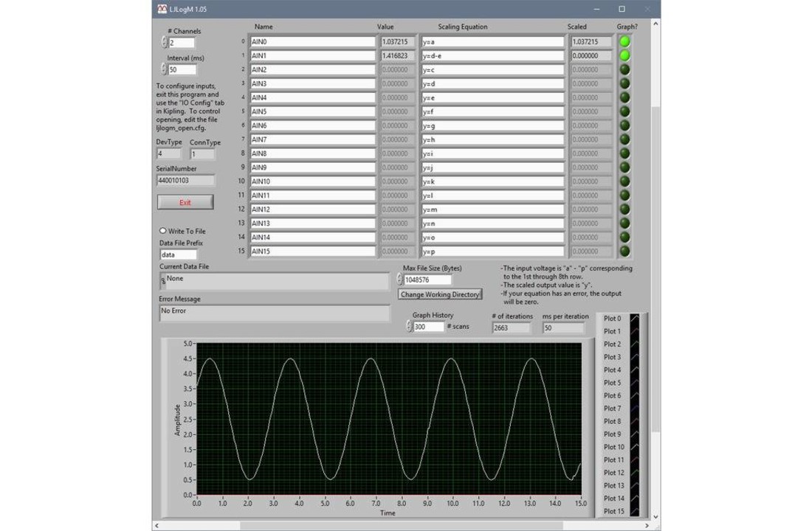Click the No Error message box
Screen dimensions: 812x531
[x=275, y=313]
